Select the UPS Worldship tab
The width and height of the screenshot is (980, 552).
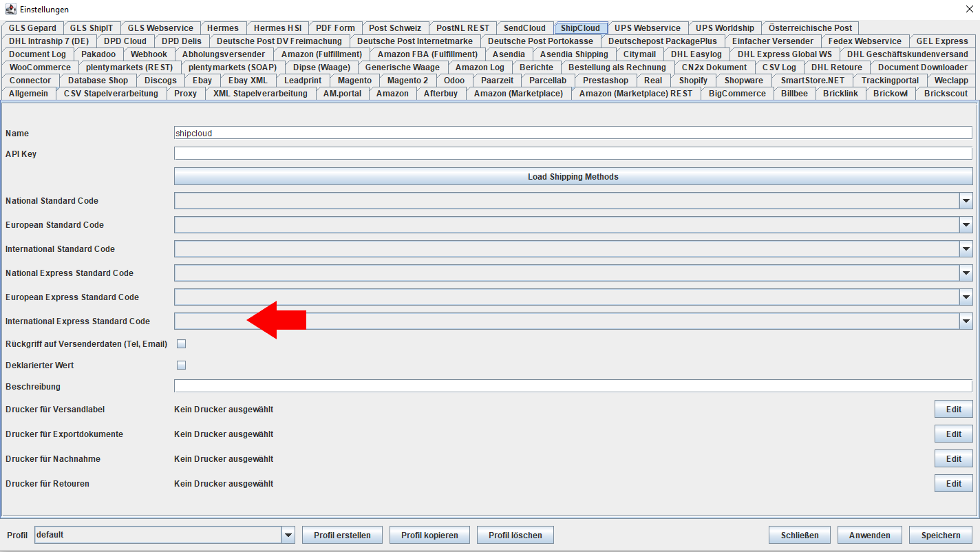725,28
